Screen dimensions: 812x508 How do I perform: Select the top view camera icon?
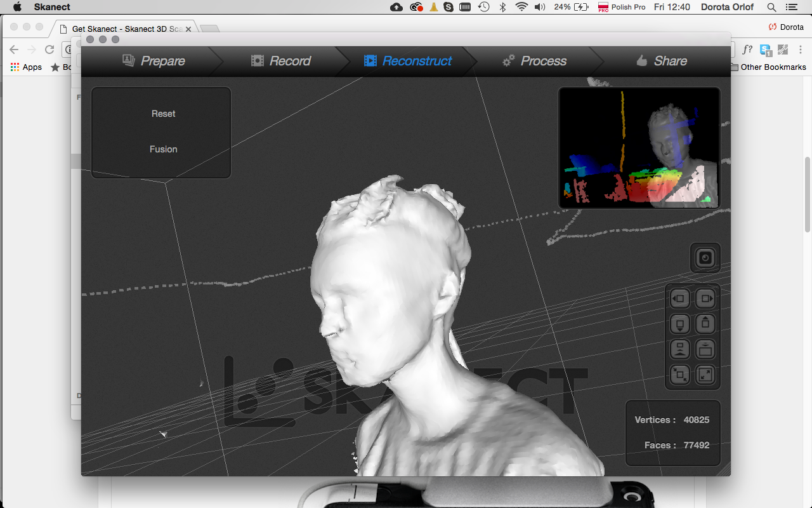tap(705, 349)
